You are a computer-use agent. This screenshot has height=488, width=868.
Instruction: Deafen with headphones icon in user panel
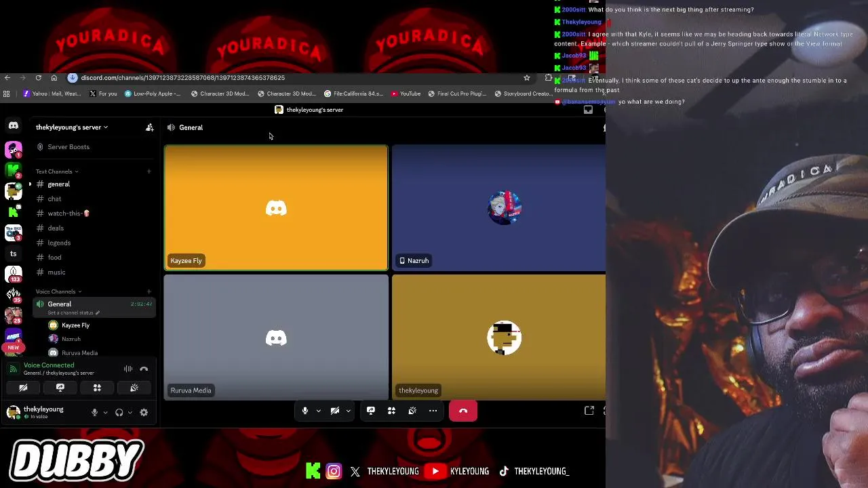point(119,412)
